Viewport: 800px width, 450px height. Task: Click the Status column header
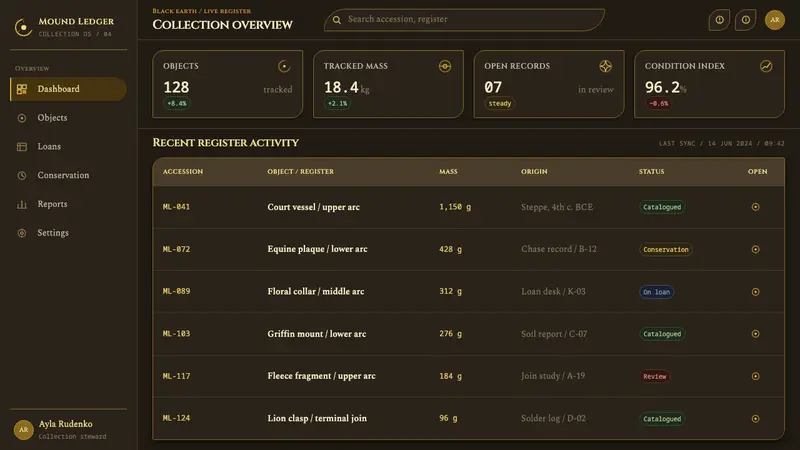652,172
